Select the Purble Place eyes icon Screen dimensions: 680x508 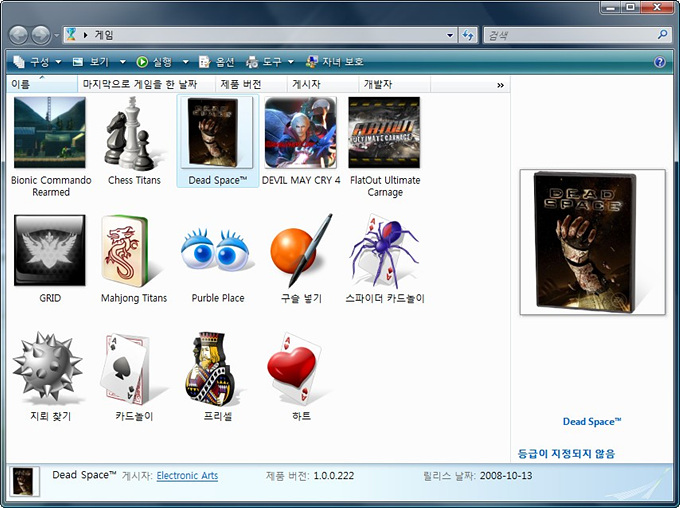(216, 251)
